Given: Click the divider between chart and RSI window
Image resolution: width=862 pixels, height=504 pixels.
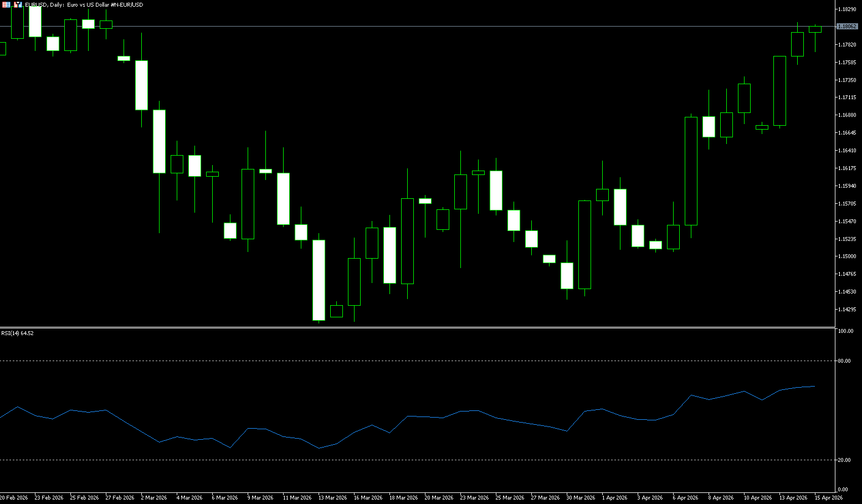Looking at the screenshot, I should coord(415,327).
